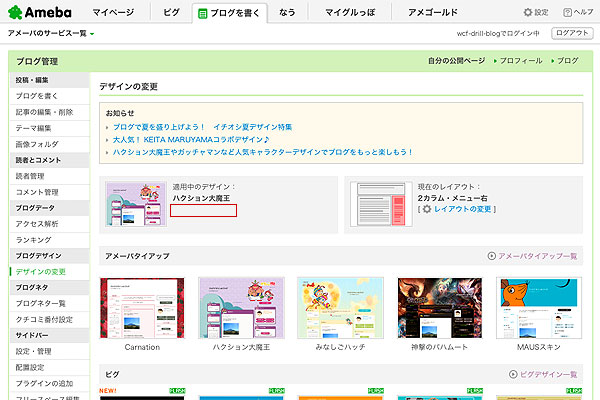Open the なう tab

287,12
